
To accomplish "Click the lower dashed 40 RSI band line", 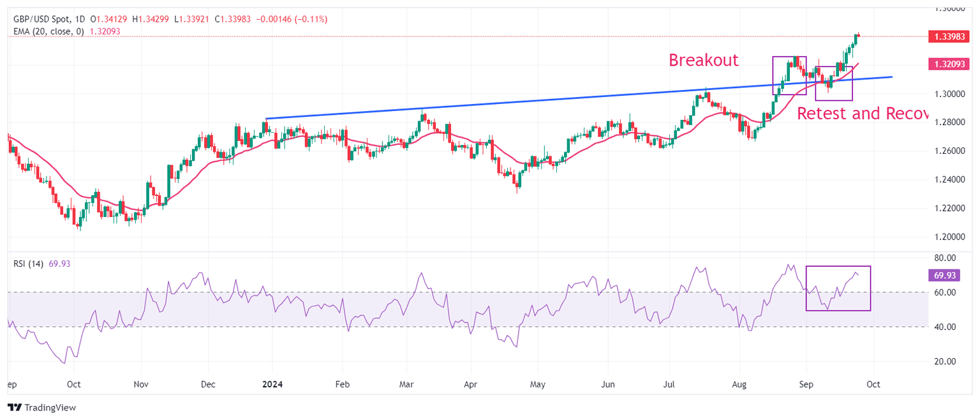I will point(447,327).
